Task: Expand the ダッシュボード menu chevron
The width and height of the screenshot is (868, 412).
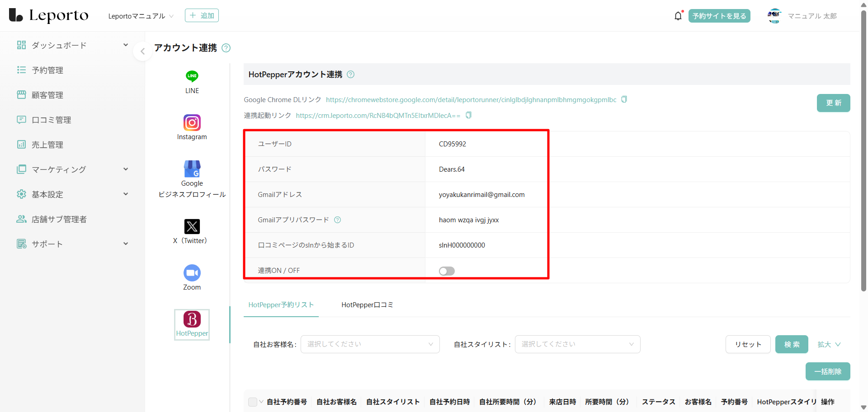Action: click(126, 45)
